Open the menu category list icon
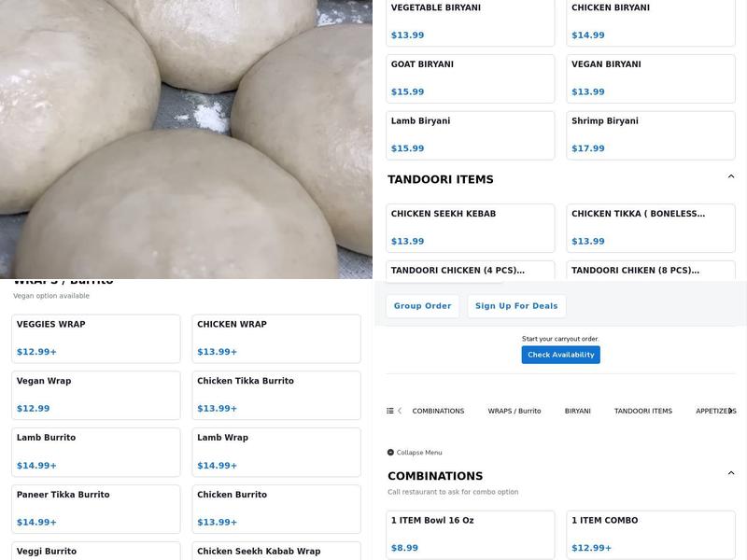 (x=390, y=411)
